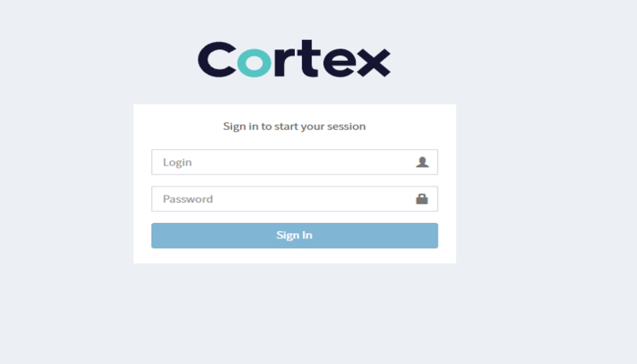
Task: Click the Sign In button
Action: coord(295,235)
